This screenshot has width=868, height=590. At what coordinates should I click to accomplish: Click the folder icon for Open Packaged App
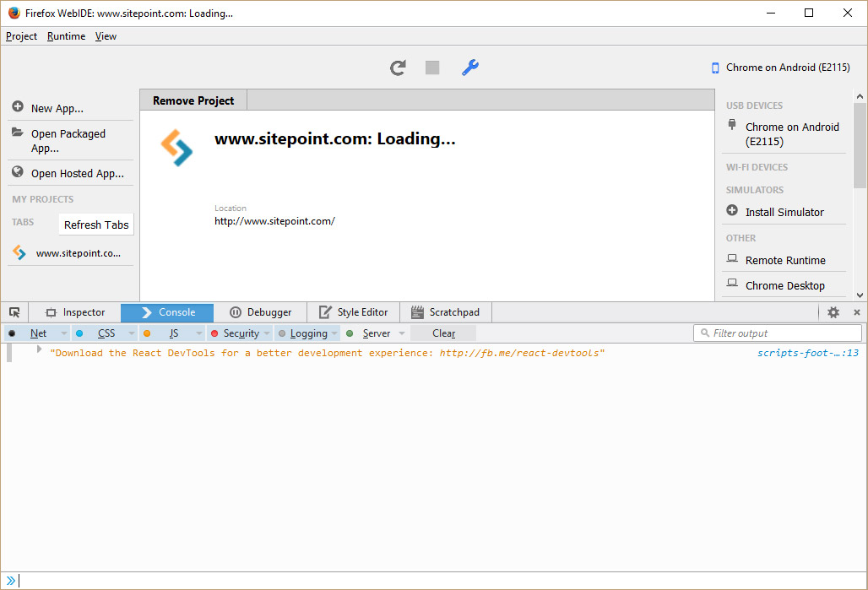[x=18, y=133]
